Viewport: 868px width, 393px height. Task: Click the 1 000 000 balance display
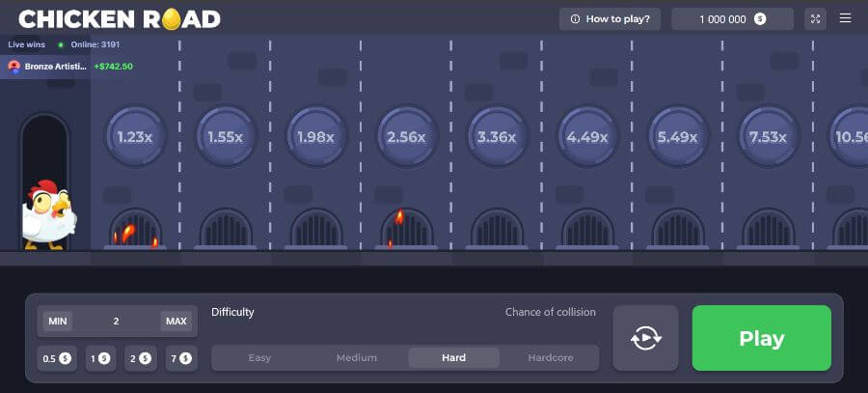coord(732,18)
